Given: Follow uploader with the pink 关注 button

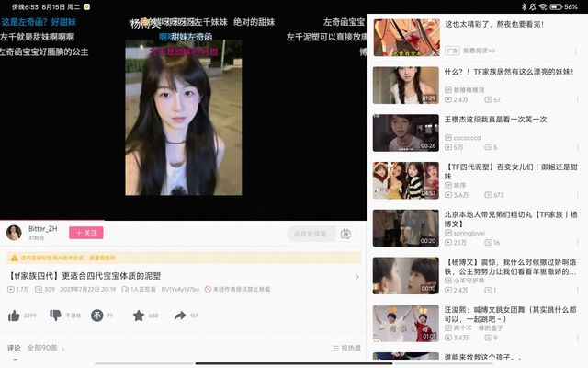Looking at the screenshot, I should click(x=86, y=233).
